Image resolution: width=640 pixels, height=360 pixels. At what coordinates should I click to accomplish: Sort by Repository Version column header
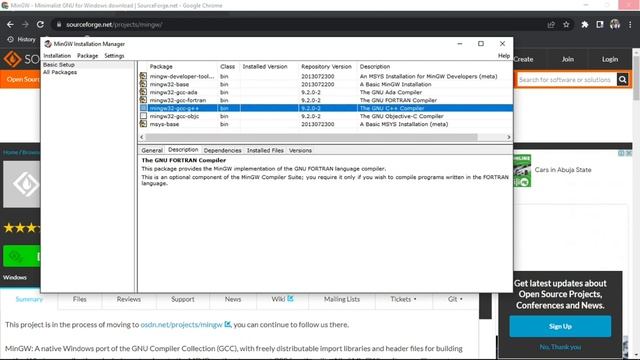tap(327, 66)
